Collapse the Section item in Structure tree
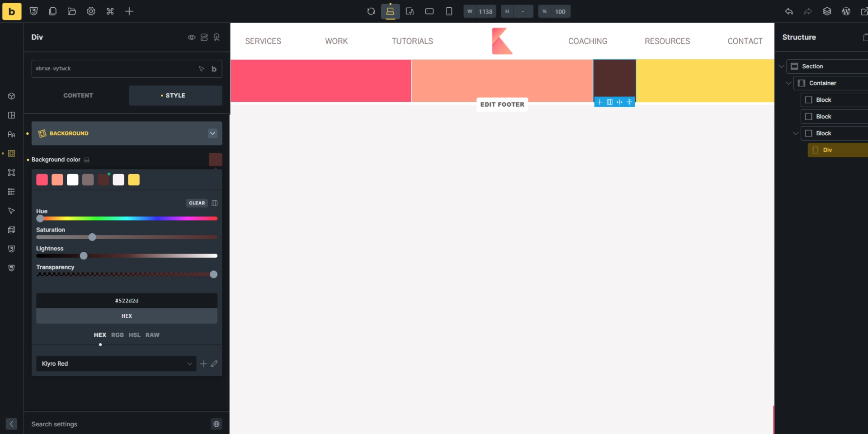 (782, 66)
